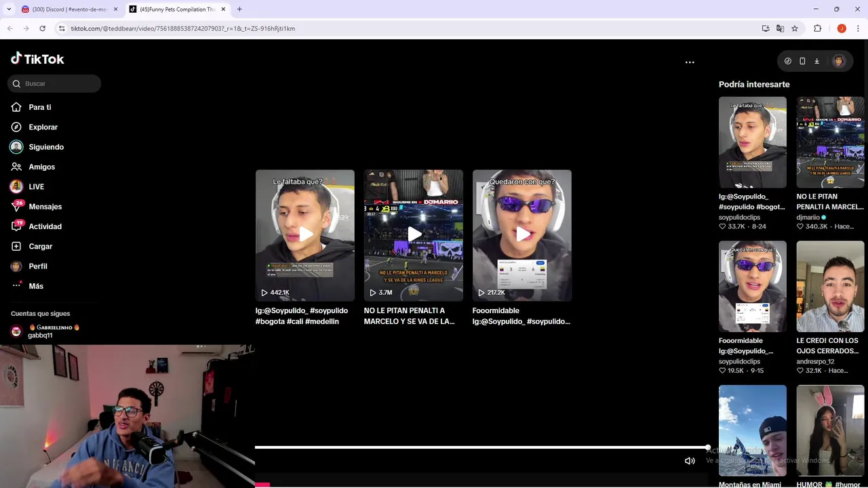Click the translate page icon
Image resolution: width=868 pixels, height=488 pixels.
(780, 28)
